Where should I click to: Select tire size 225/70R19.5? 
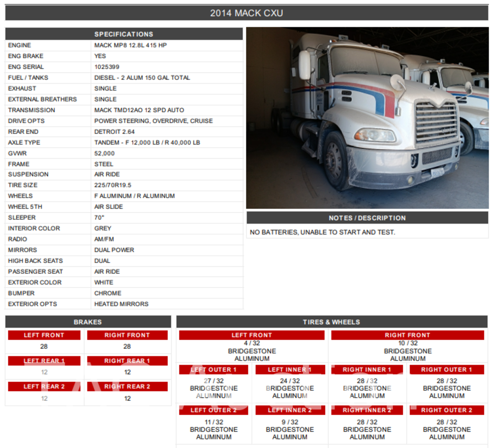click(113, 185)
